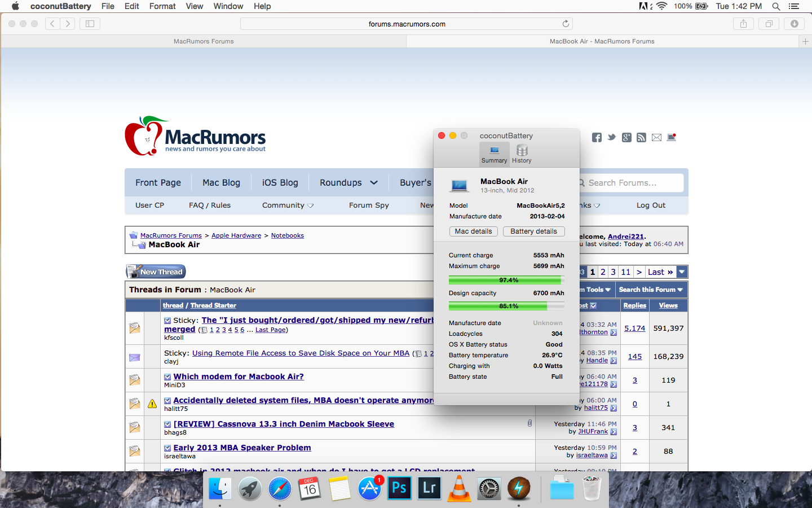Screen dimensions: 812x508
Task: Open the Summary tab in coconutBattery
Action: 495,154
